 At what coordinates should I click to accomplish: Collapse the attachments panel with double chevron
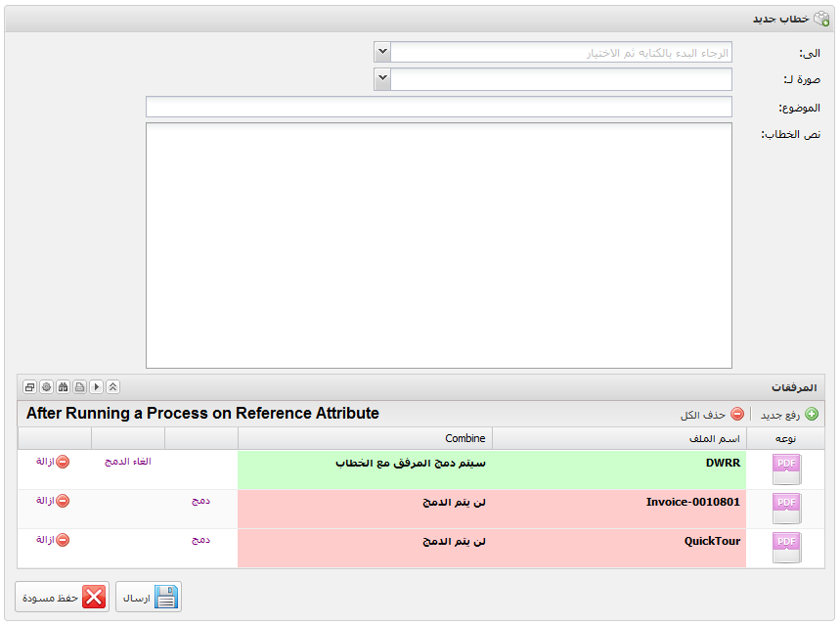(113, 386)
